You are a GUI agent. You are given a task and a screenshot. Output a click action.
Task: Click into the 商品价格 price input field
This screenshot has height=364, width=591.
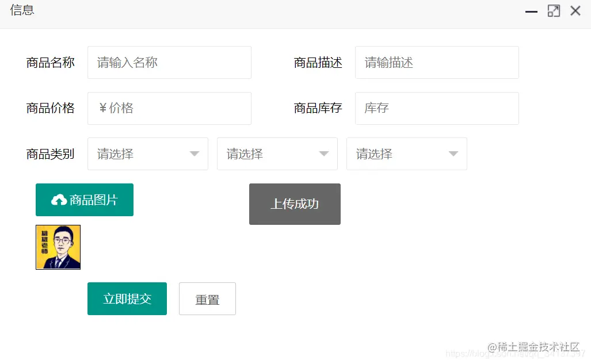[x=169, y=108]
